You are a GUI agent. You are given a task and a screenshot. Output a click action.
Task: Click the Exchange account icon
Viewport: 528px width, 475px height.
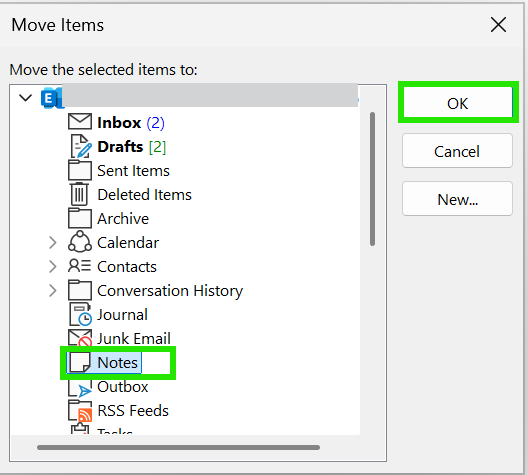click(x=52, y=98)
